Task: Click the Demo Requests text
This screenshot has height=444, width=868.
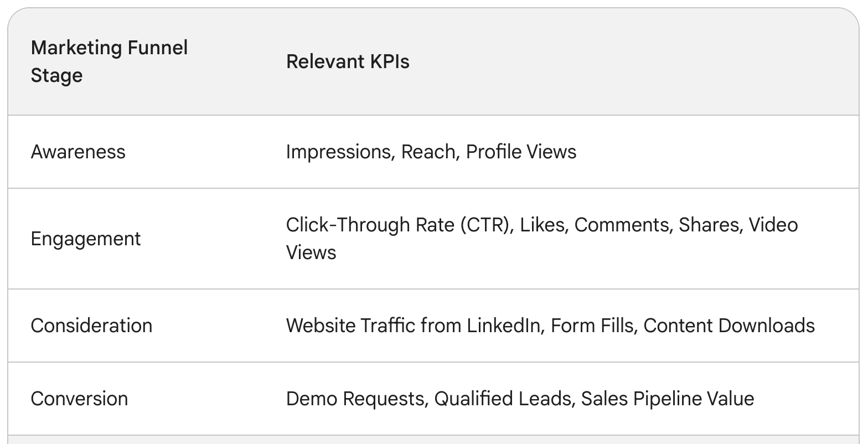Action: (x=356, y=399)
